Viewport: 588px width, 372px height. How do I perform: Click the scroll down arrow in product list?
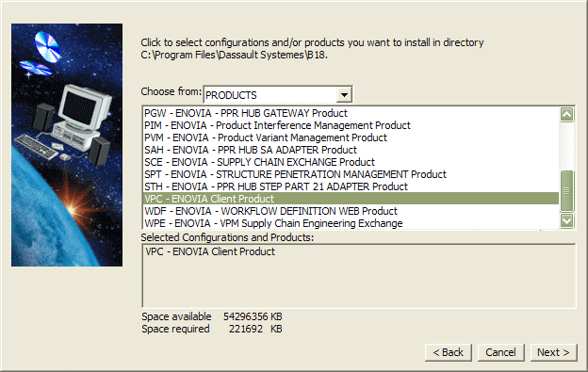(x=566, y=220)
